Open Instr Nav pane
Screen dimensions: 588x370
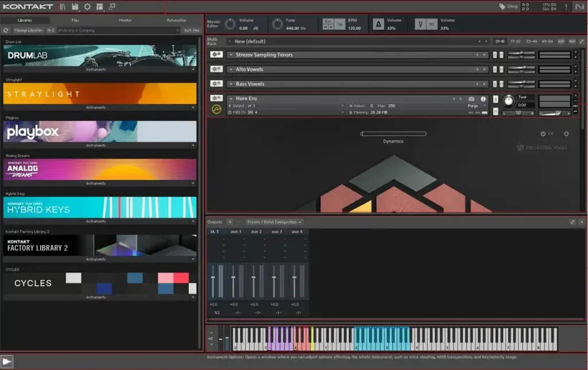pos(192,30)
